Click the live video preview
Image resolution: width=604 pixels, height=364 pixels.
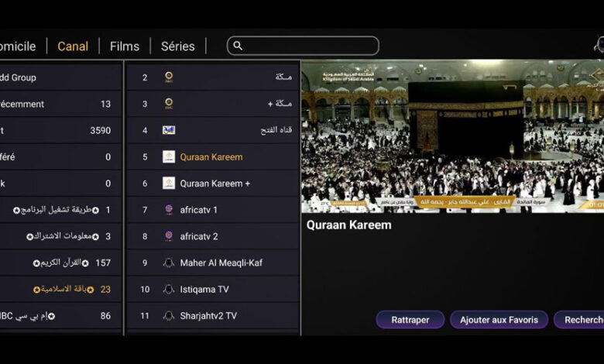(x=452, y=136)
